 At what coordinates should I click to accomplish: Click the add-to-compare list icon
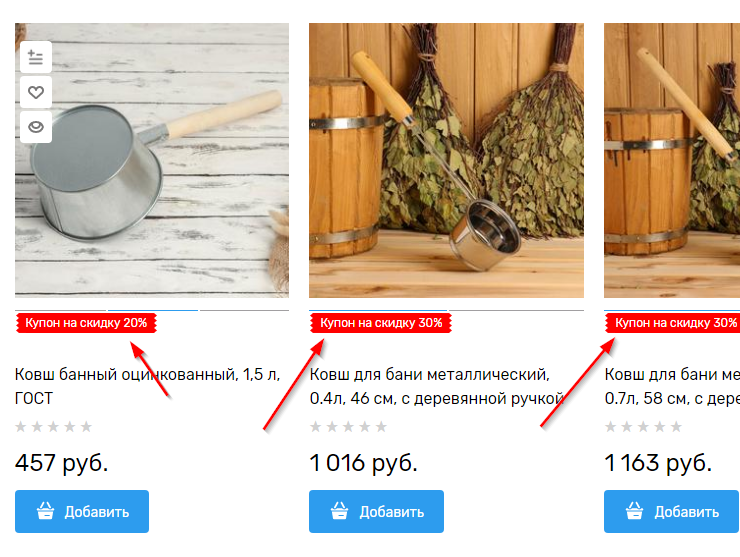pos(36,58)
